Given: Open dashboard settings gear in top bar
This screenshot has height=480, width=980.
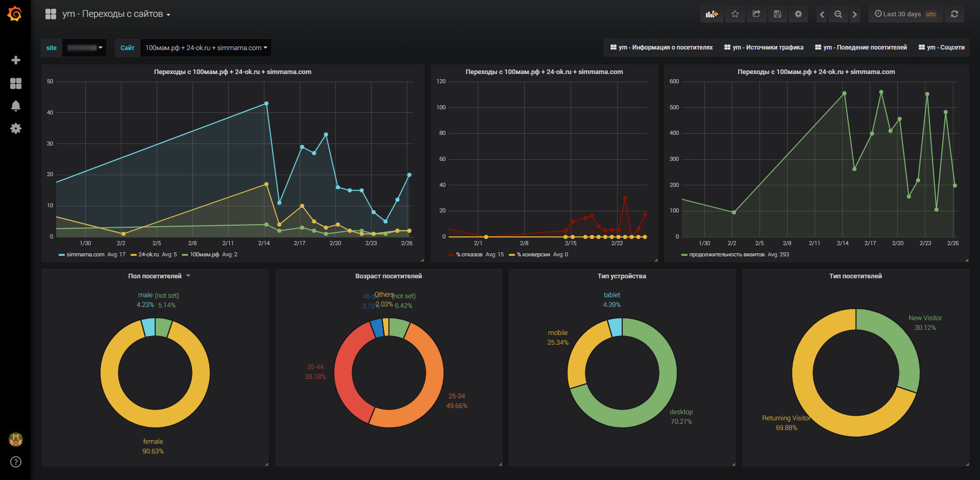Looking at the screenshot, I should (x=798, y=14).
